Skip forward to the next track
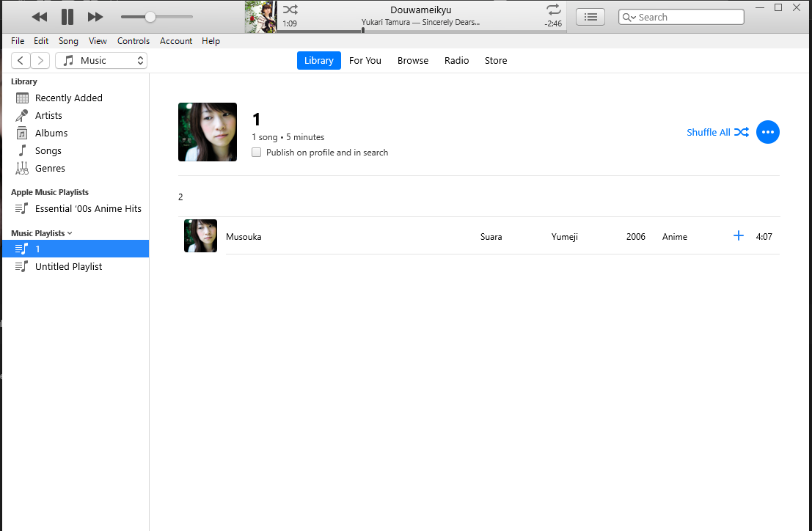Screen dimensions: 812x531 (95, 17)
